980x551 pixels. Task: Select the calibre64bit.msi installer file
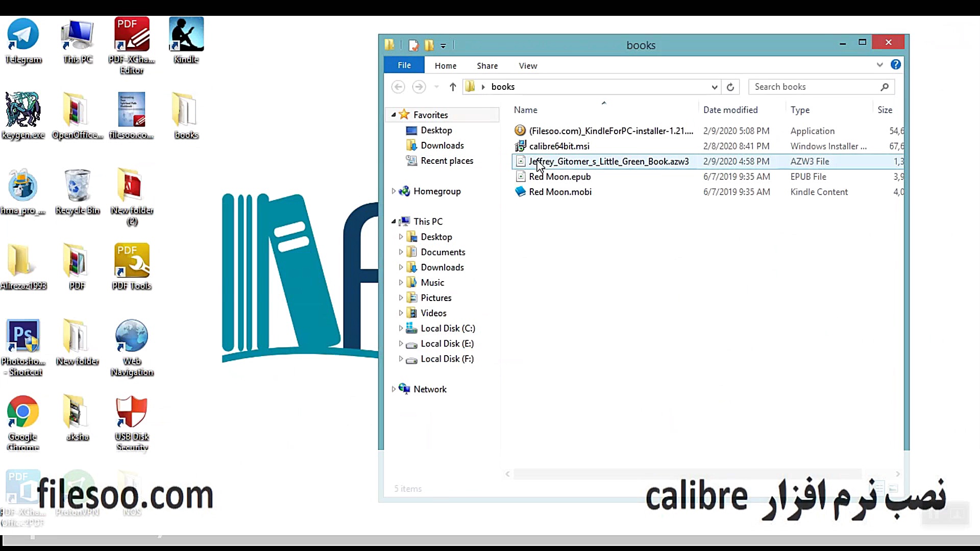click(559, 146)
